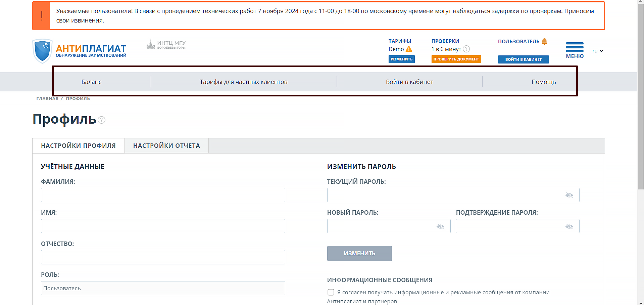Image resolution: width=644 pixels, height=305 pixels.
Task: Open Тарифы для частных клиентов menu item
Action: click(x=244, y=82)
